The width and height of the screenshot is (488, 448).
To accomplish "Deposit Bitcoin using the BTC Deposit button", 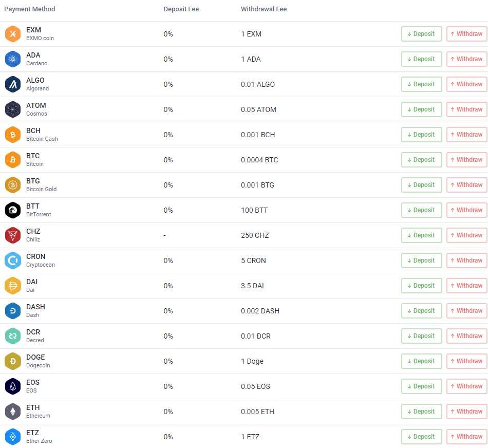I will (421, 160).
